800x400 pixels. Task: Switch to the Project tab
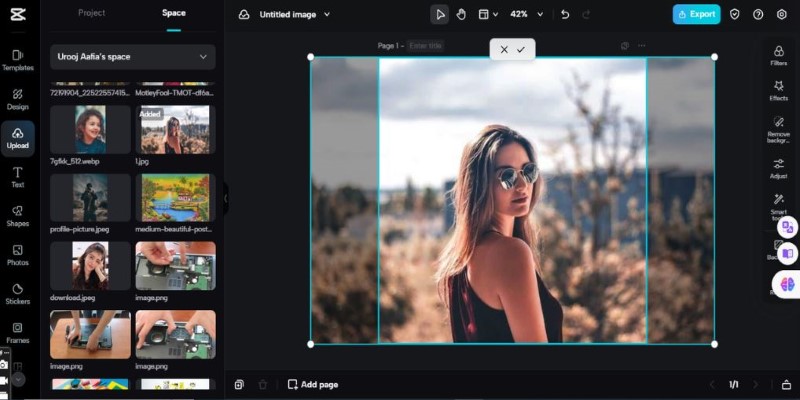91,13
